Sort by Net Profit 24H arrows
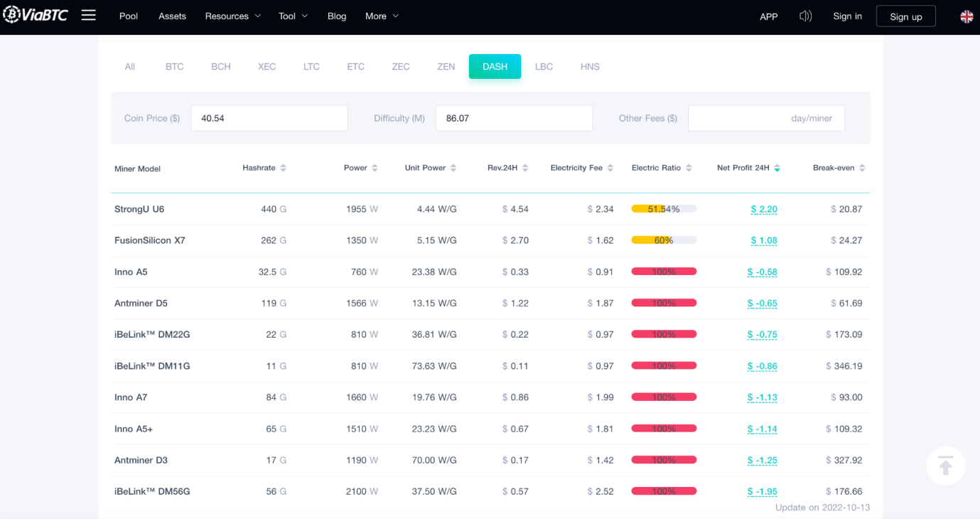 pyautogui.click(x=777, y=168)
